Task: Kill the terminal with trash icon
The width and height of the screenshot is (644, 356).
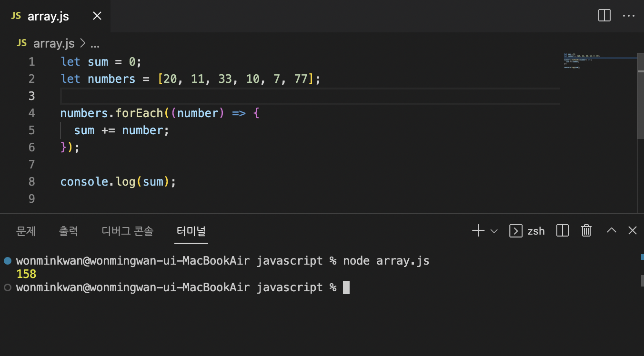Action: [x=586, y=231]
